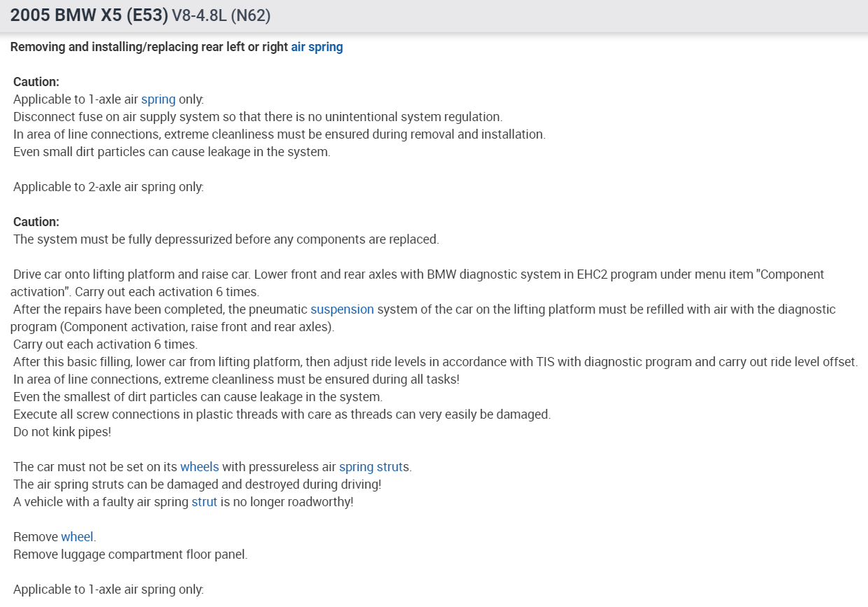Image resolution: width=868 pixels, height=607 pixels.
Task: Click the first "Caution:" heading
Action: [36, 82]
